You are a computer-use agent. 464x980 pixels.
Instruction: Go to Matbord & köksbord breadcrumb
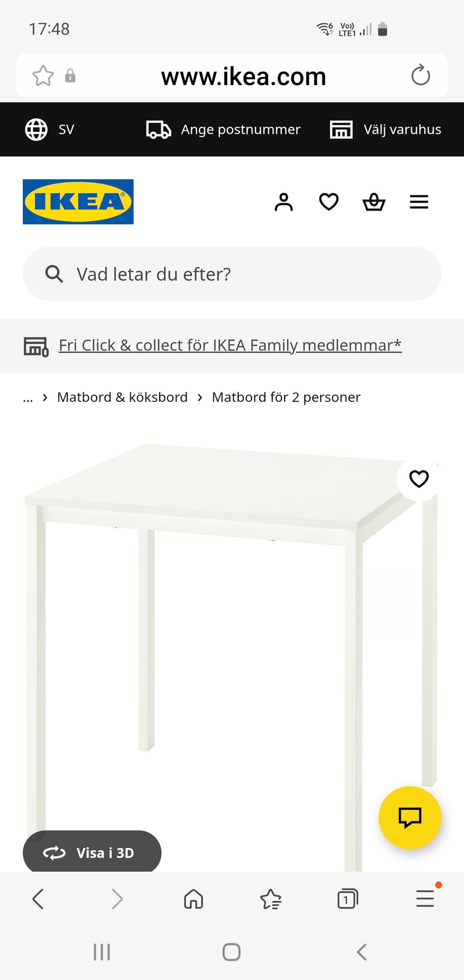[x=122, y=397]
